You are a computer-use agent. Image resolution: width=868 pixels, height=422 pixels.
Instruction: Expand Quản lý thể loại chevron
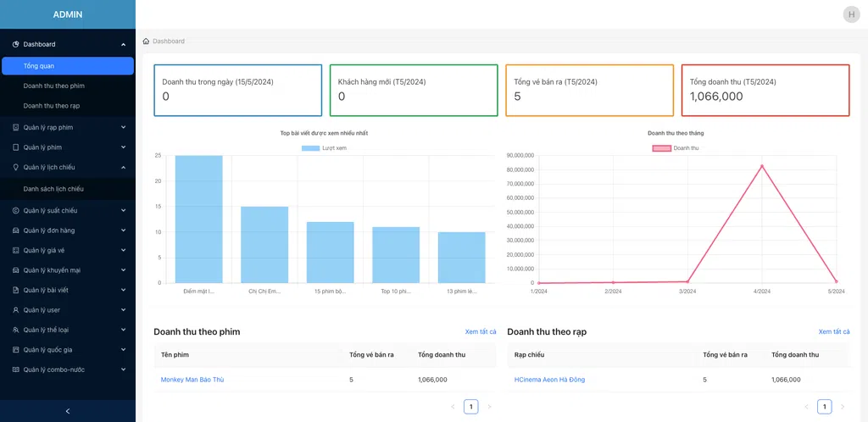pyautogui.click(x=123, y=330)
